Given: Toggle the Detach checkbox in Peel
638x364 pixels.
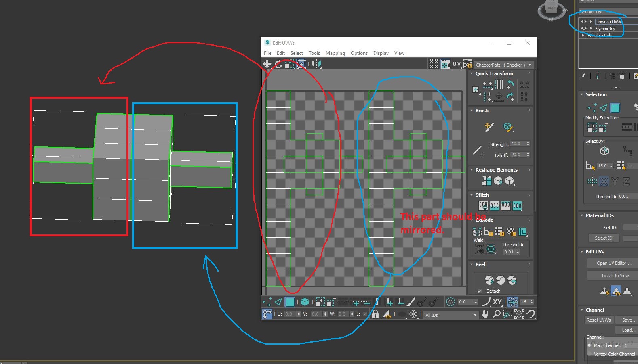Looking at the screenshot, I should (480, 291).
